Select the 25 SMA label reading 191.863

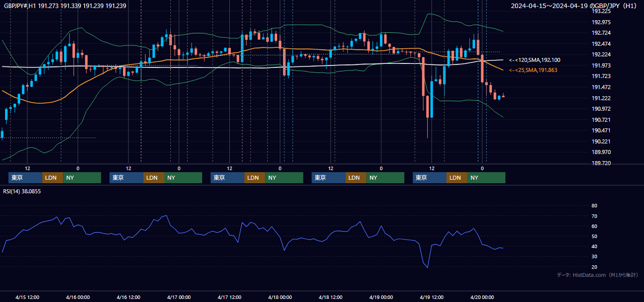[533, 70]
